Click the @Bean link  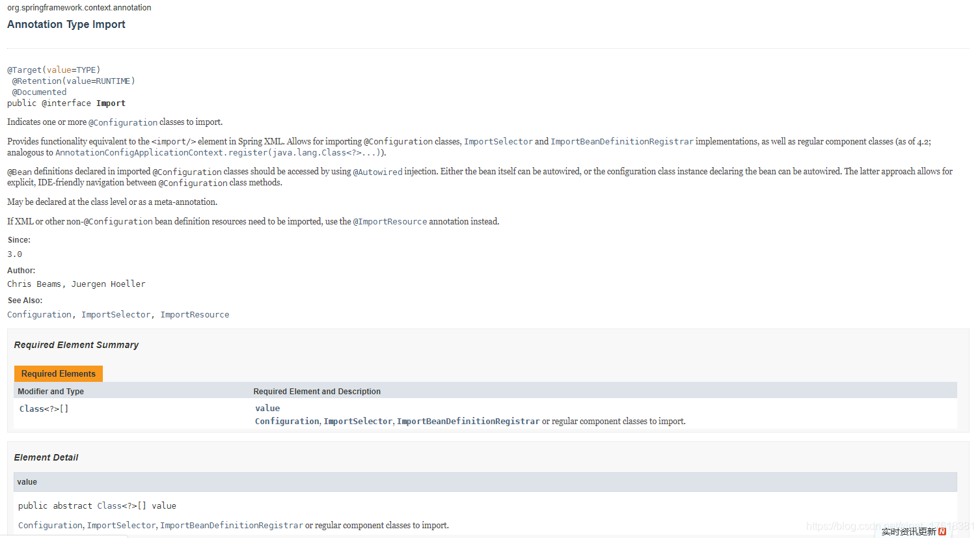click(x=20, y=172)
